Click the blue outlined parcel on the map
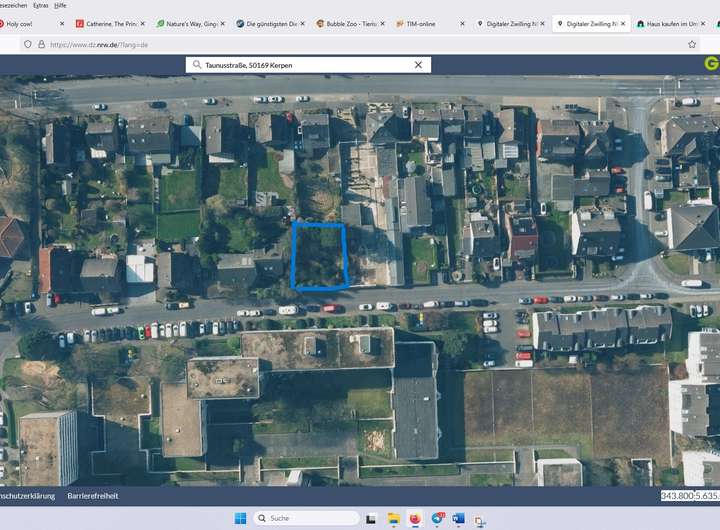This screenshot has width=720, height=530. pos(319,256)
